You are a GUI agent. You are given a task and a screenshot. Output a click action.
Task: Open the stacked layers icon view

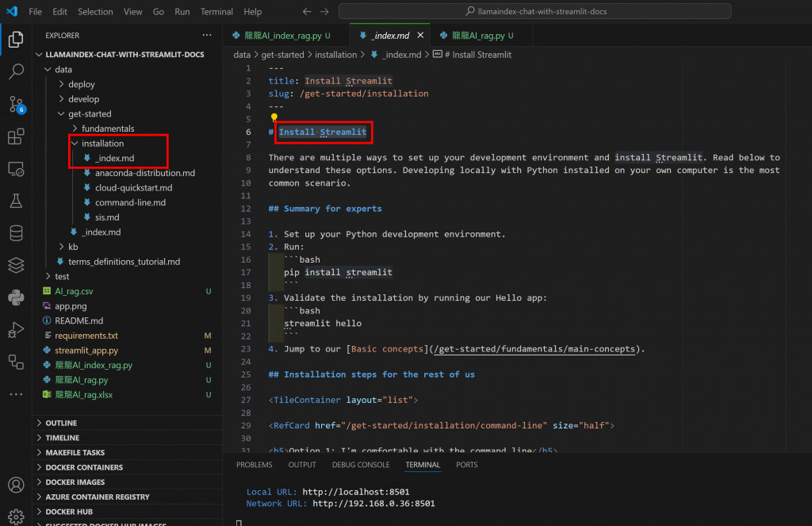(16, 265)
